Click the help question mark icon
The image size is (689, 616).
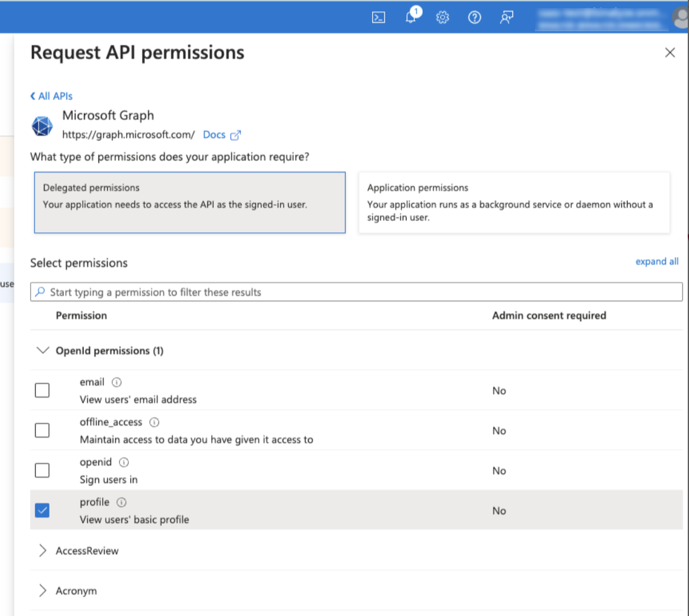475,18
